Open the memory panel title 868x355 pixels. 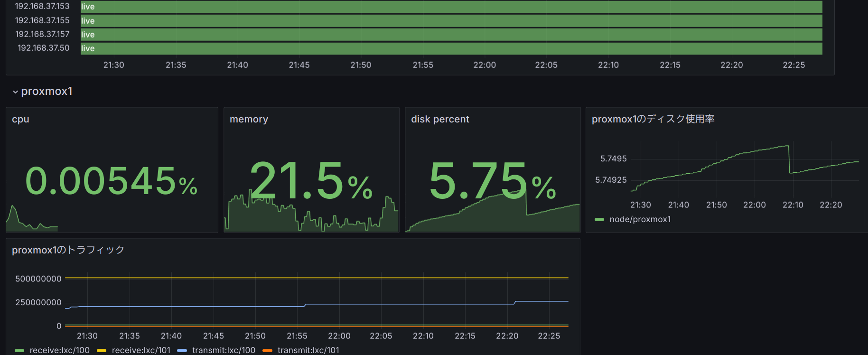click(249, 119)
